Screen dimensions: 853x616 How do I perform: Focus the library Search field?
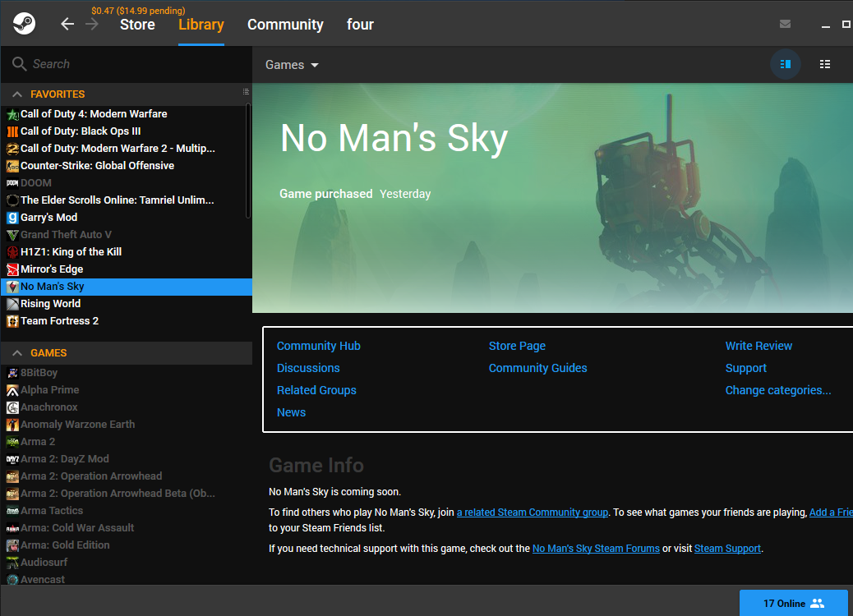pyautogui.click(x=127, y=64)
